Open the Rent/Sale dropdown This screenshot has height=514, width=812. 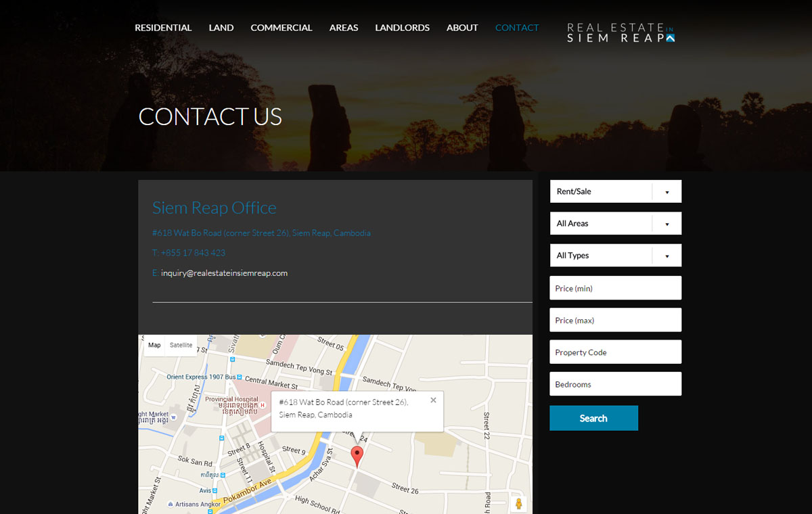coord(615,191)
